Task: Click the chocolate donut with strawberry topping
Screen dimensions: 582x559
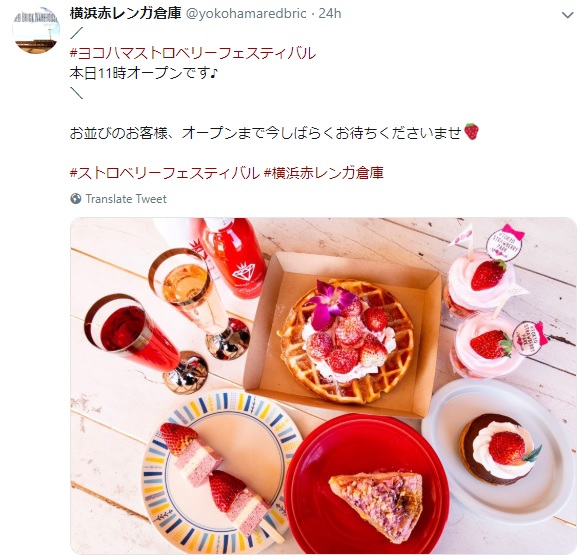Action: (x=497, y=450)
